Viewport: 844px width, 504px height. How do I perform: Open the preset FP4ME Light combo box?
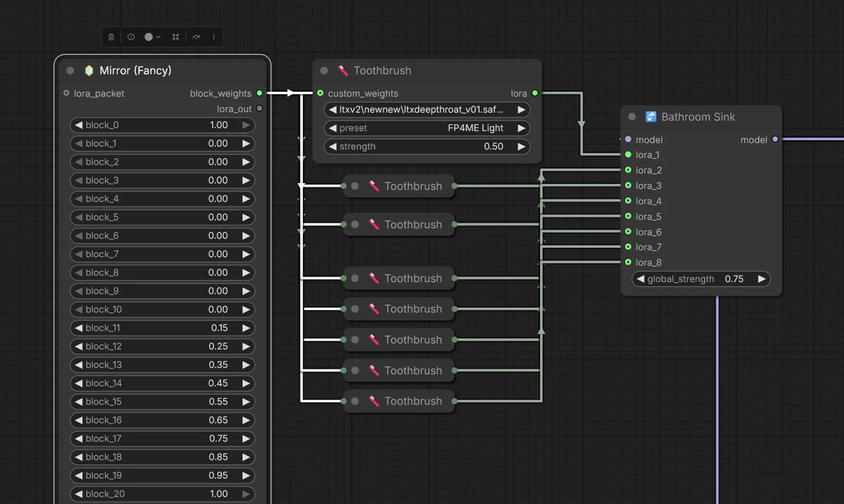pos(427,128)
